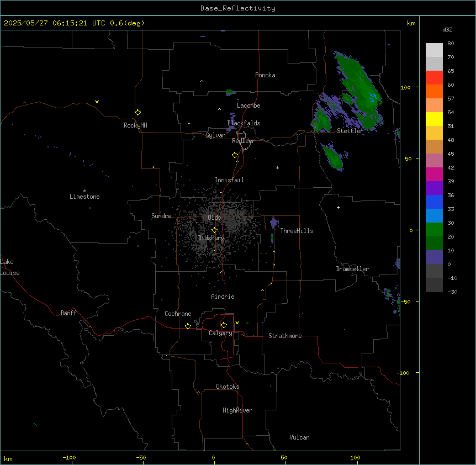Click the Sylvan label

[215, 135]
